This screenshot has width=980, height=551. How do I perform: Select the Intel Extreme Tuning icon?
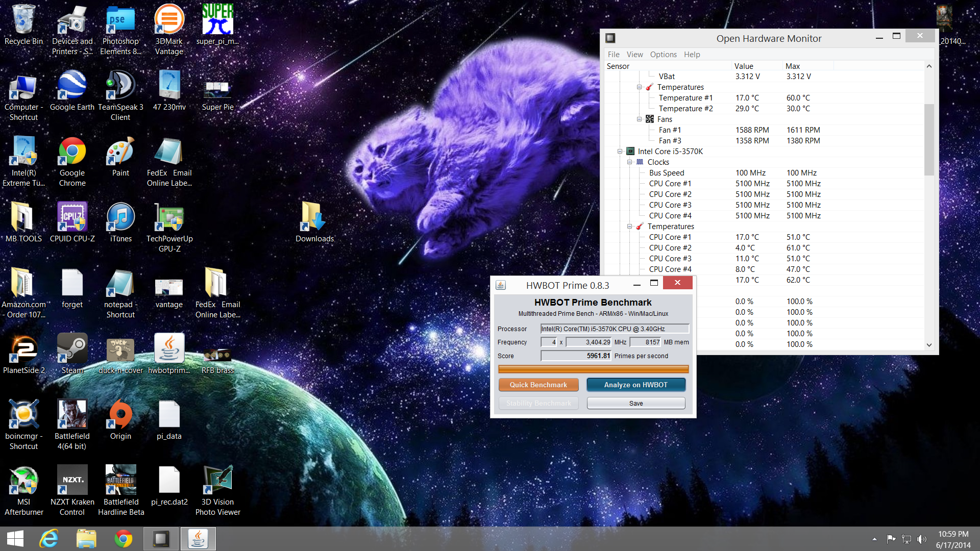23,161
